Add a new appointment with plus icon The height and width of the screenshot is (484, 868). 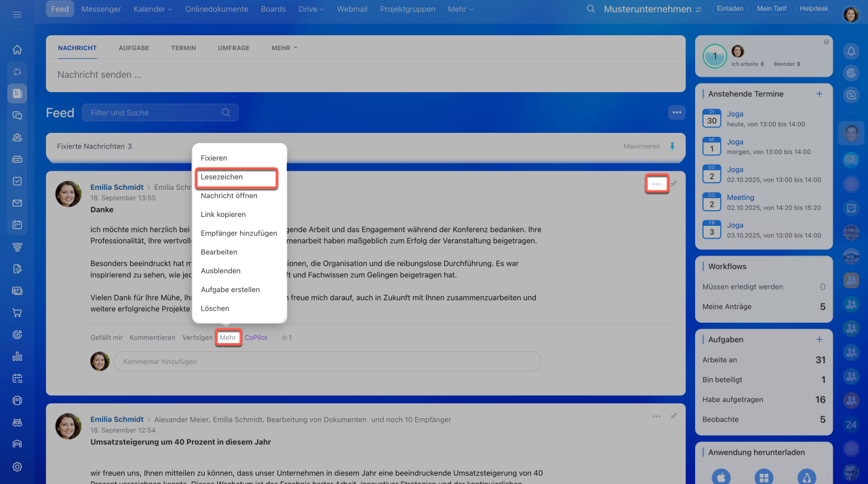tap(819, 94)
